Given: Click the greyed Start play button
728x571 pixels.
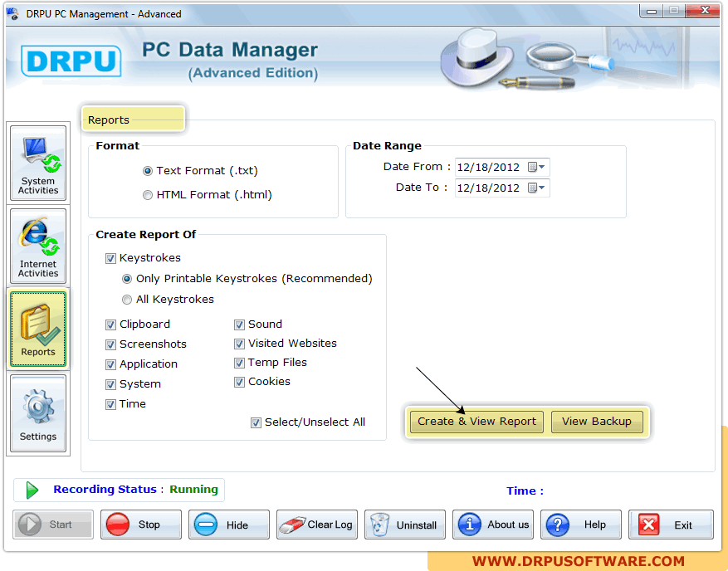Looking at the screenshot, I should (53, 525).
